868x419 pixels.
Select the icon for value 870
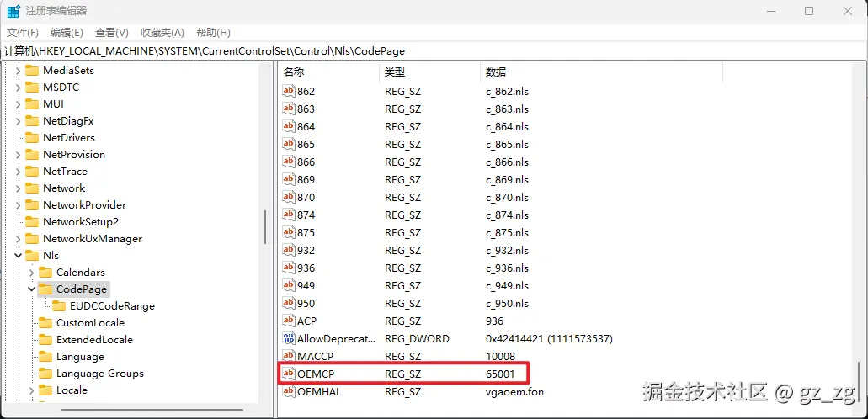point(289,198)
